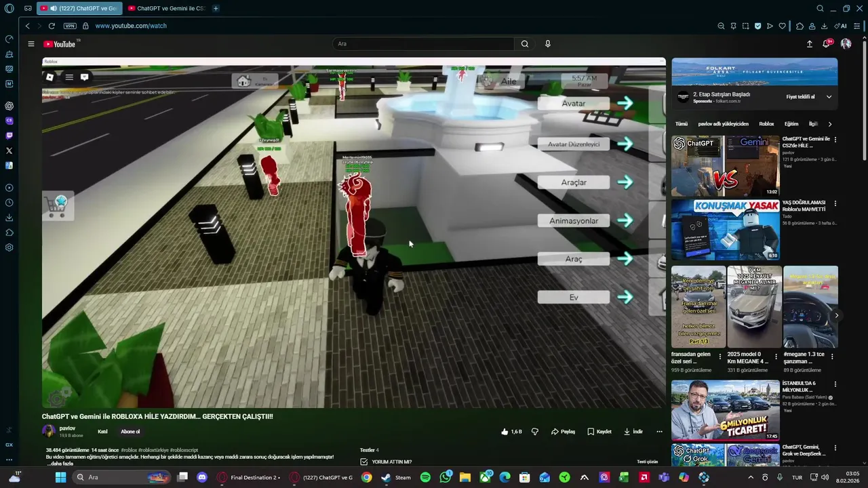
Task: Switch to the muted '(1227) ChatGPT ve Ge' tab
Action: [78, 8]
